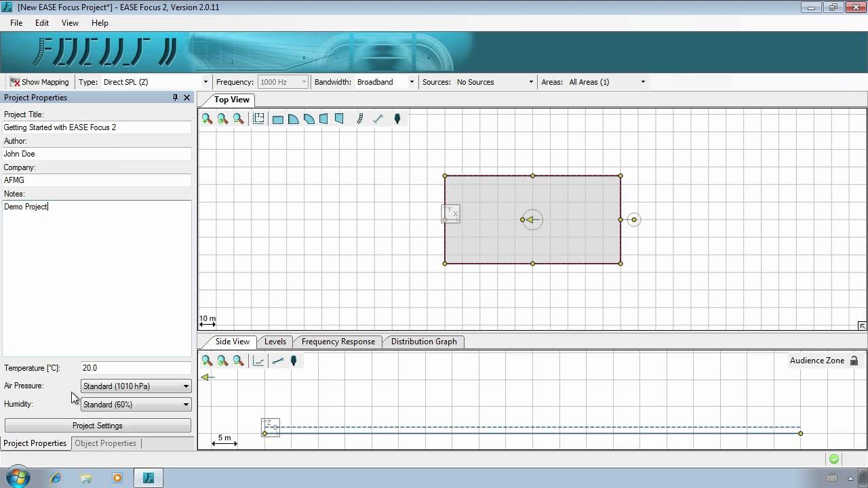
Task: Select the Top View tab
Action: pos(231,100)
